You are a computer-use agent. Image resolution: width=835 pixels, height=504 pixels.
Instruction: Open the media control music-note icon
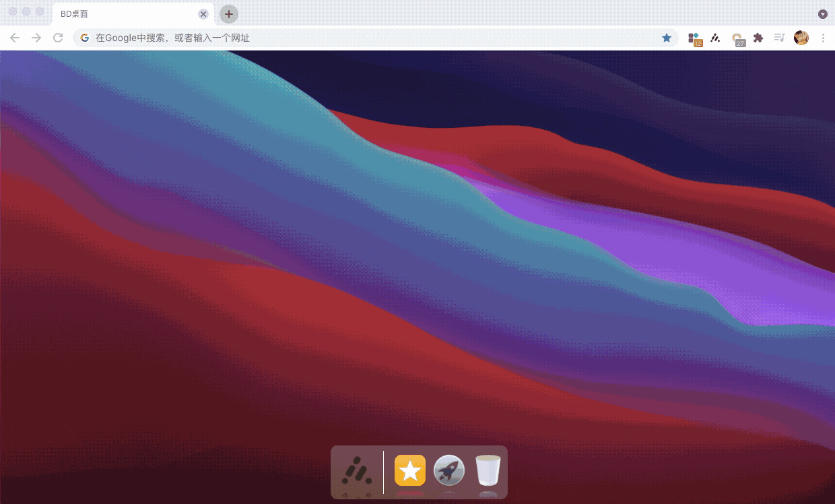click(x=779, y=38)
